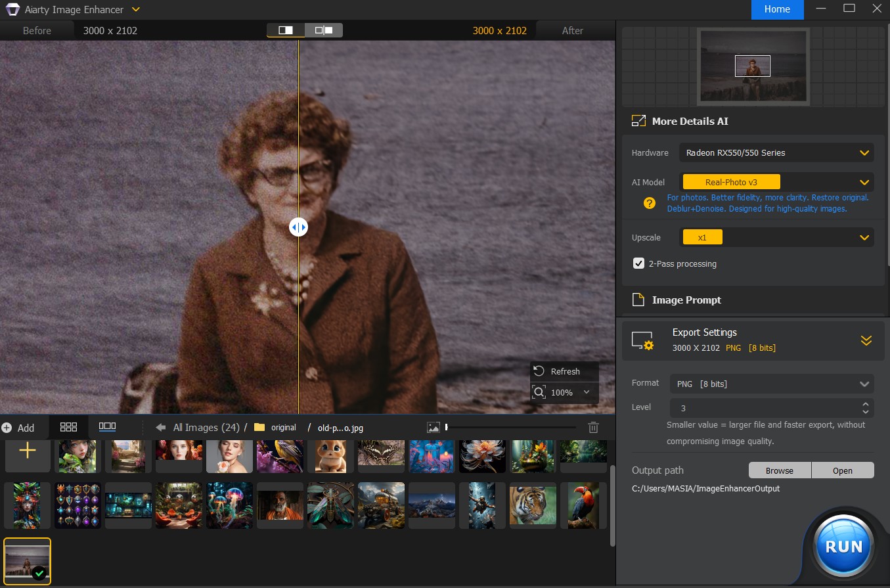The height and width of the screenshot is (588, 890).
Task: Click Open output folder button
Action: (843, 470)
